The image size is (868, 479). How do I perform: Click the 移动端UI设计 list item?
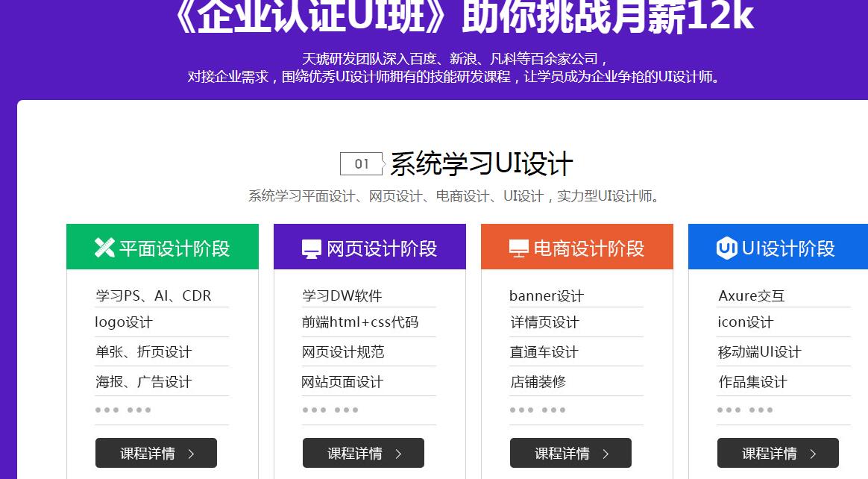point(760,352)
